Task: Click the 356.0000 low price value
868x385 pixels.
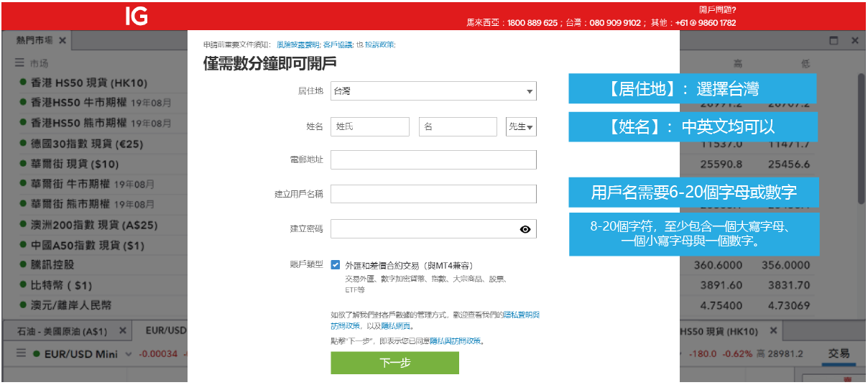Action: tap(785, 265)
